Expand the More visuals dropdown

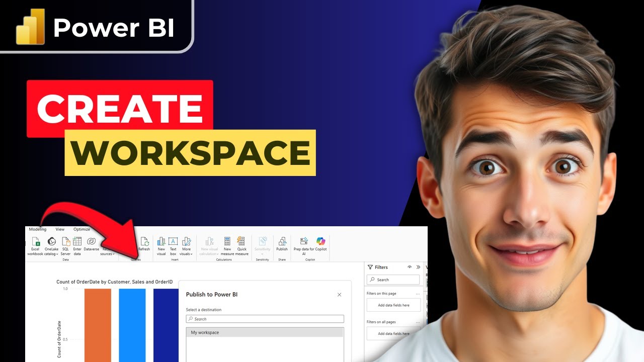[187, 246]
